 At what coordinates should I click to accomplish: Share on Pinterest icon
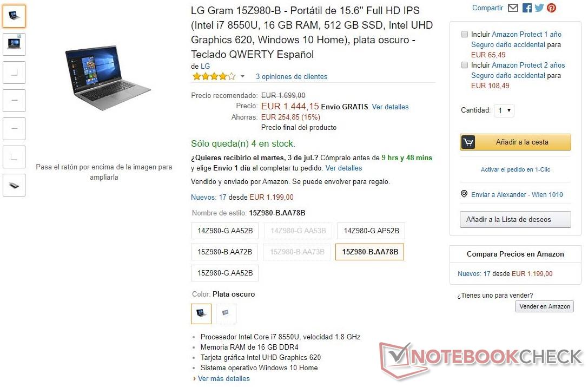tap(551, 8)
